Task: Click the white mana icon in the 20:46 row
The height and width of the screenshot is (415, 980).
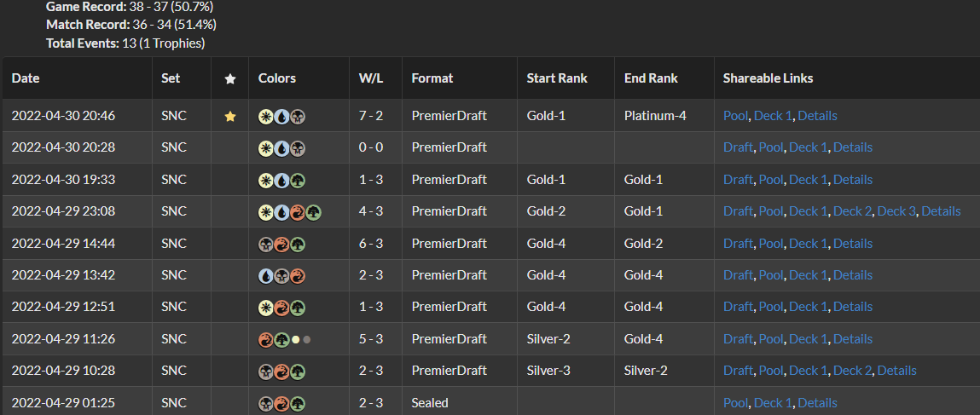Action: (x=265, y=116)
